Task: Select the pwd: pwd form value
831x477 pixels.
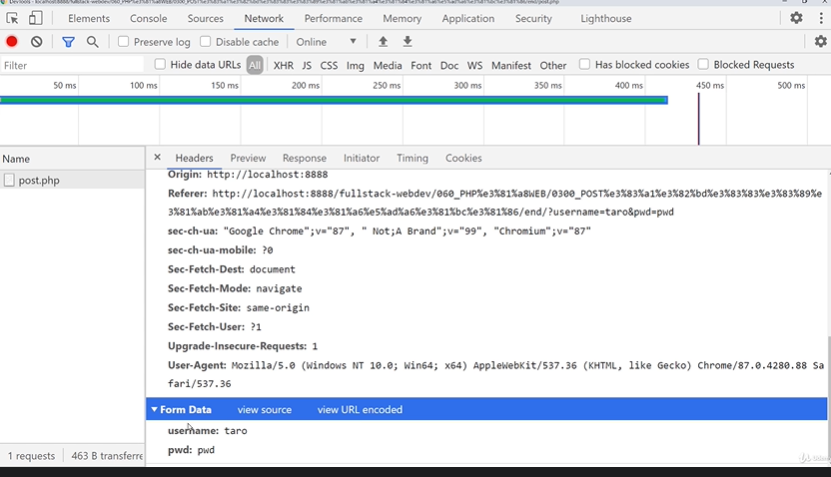Action: (191, 449)
